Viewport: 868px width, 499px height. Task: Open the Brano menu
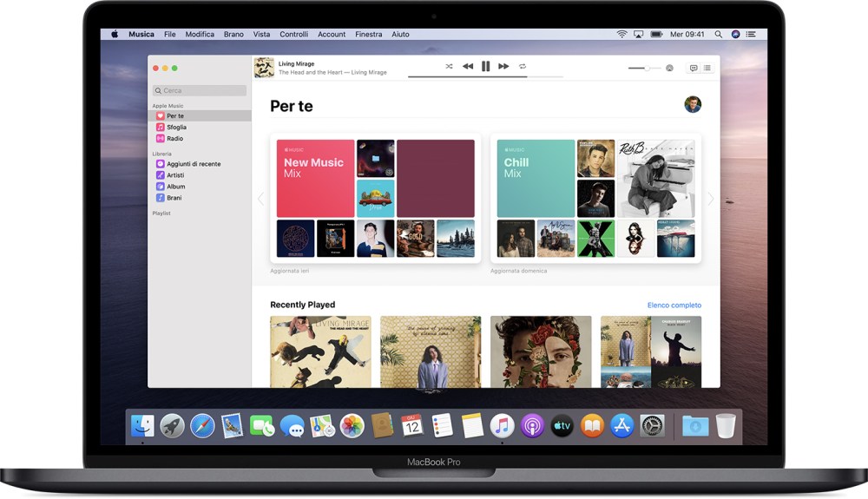click(233, 35)
